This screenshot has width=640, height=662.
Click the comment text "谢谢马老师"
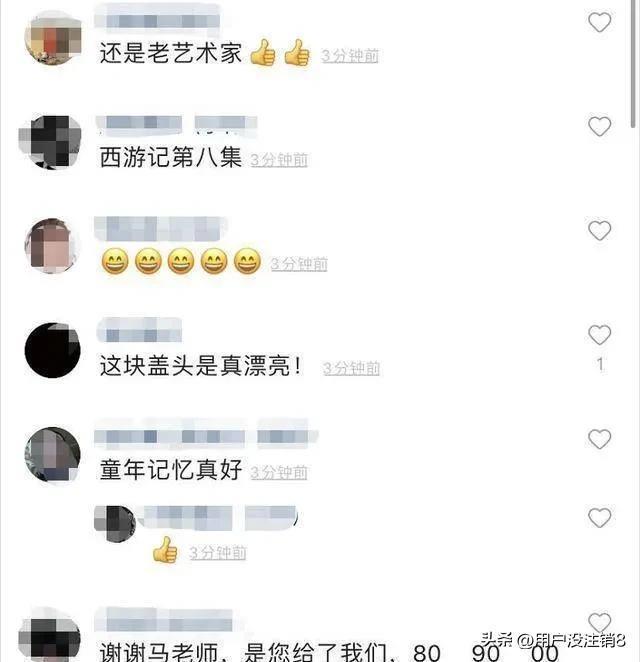coord(159,652)
